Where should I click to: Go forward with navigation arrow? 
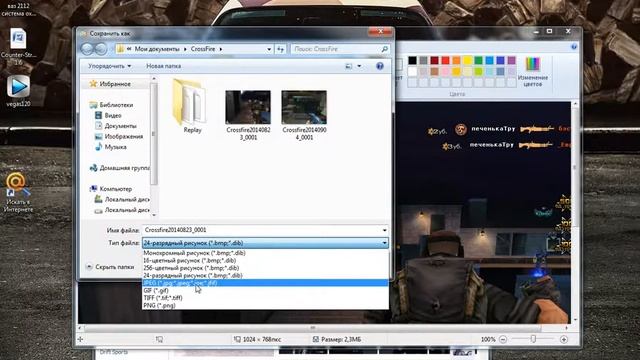[101, 49]
